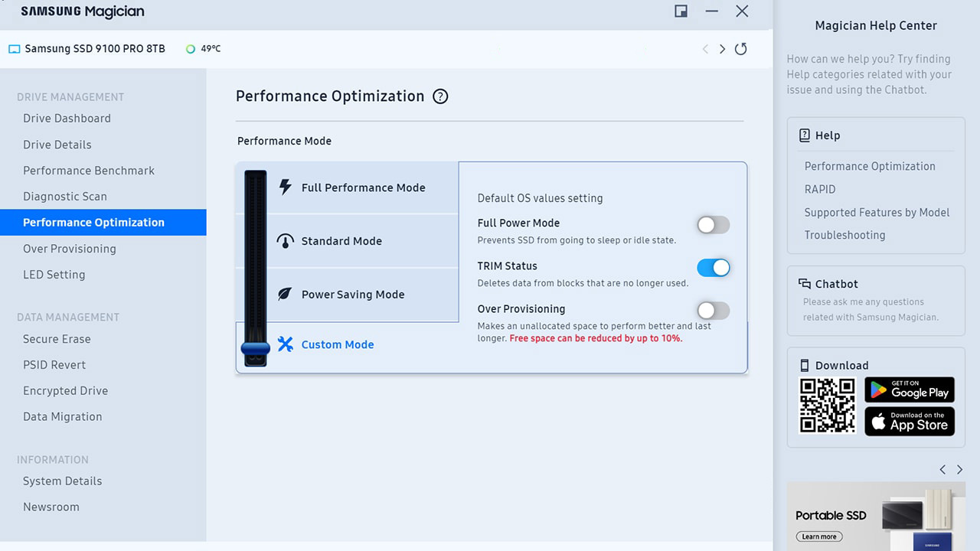Turn off the TRIM Status toggle
Image resolution: width=980 pixels, height=551 pixels.
(713, 268)
